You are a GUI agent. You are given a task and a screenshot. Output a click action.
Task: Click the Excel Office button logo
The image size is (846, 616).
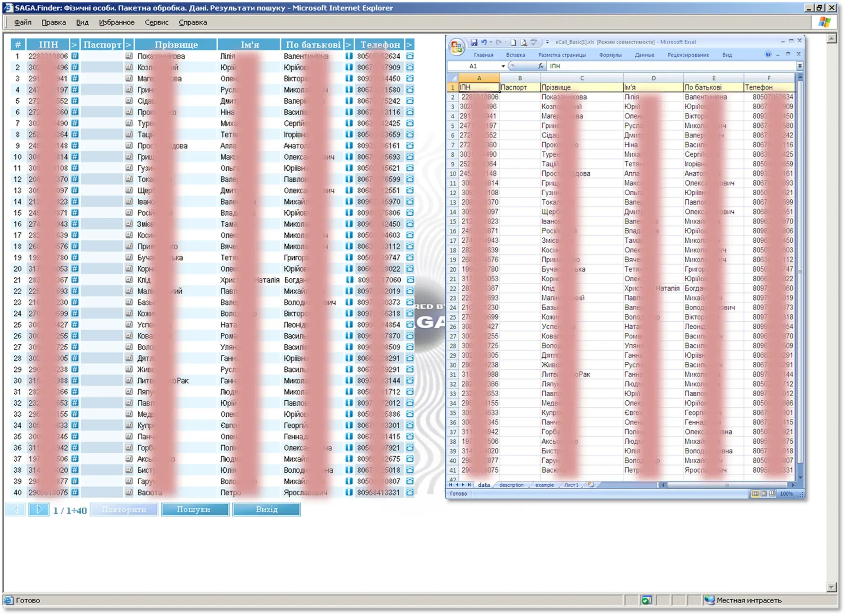click(x=457, y=47)
